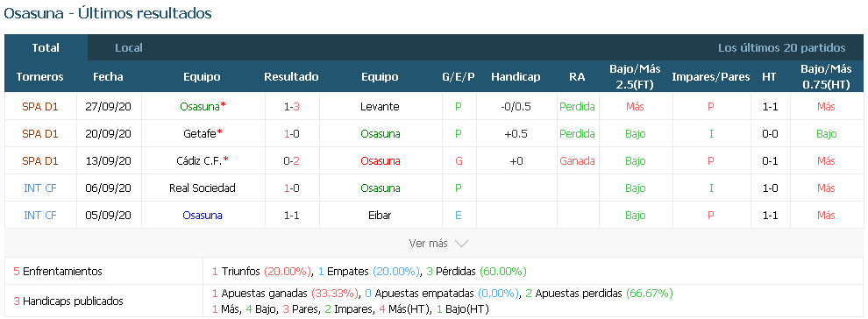Click the Eibar team link
Image resolution: width=868 pixels, height=319 pixels.
pos(380,215)
